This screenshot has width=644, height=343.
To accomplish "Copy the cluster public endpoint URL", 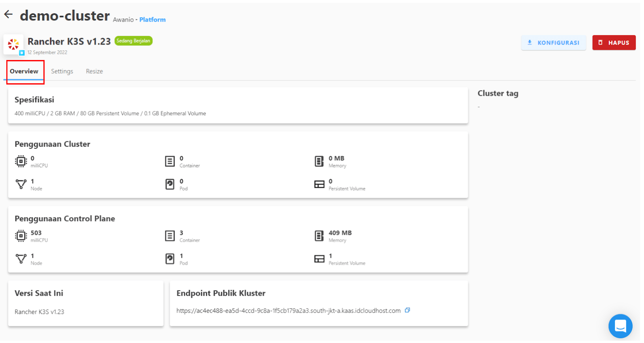I will [x=407, y=310].
